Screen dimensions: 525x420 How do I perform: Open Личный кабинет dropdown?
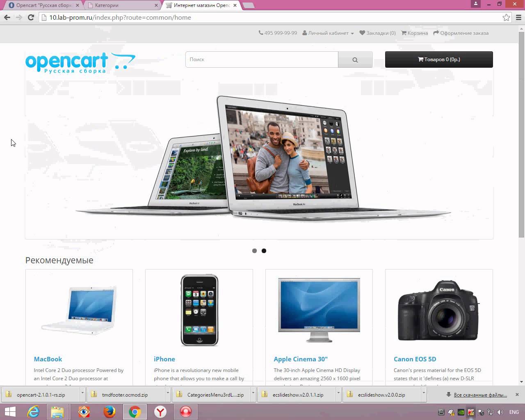(x=328, y=33)
